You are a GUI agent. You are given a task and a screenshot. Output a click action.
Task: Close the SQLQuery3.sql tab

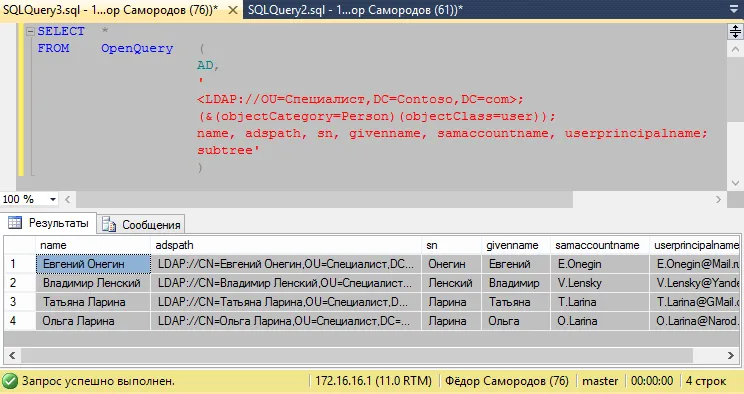233,10
